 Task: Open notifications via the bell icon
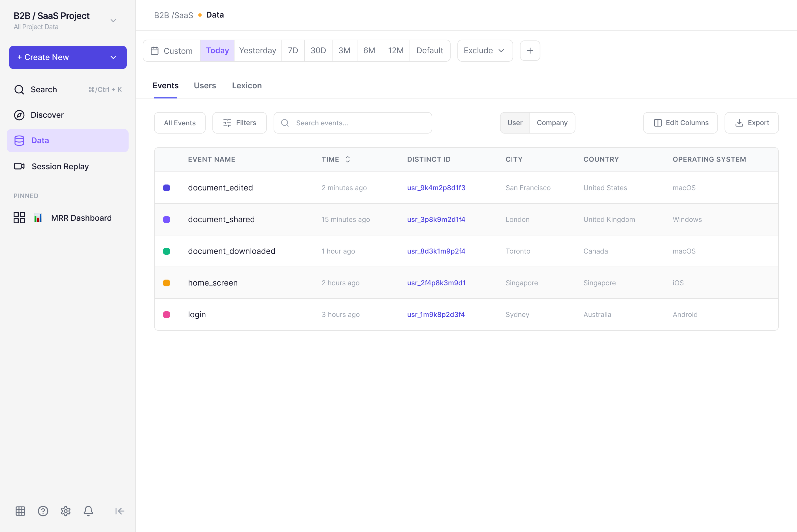(x=88, y=511)
